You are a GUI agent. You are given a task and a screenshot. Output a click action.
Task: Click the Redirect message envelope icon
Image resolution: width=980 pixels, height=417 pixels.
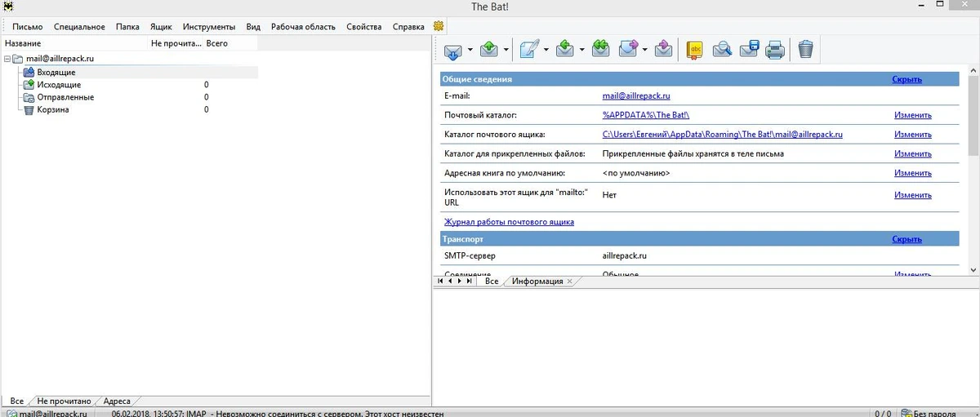click(663, 50)
